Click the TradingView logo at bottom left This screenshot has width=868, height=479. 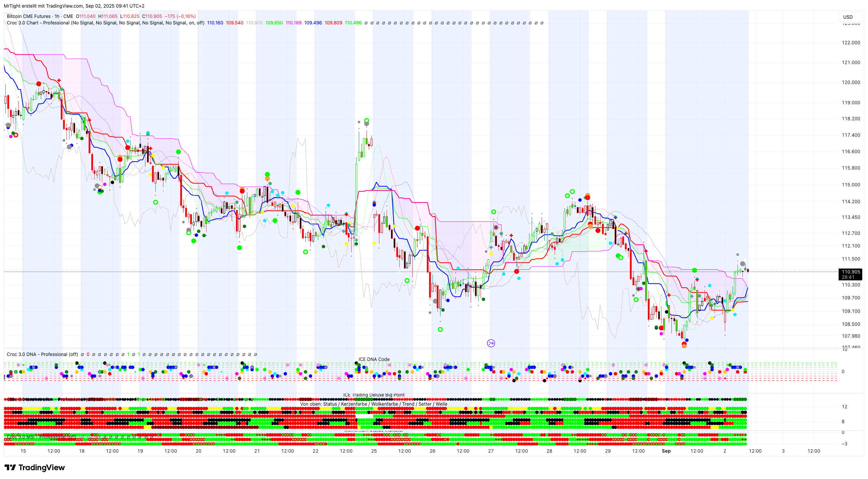tap(34, 468)
